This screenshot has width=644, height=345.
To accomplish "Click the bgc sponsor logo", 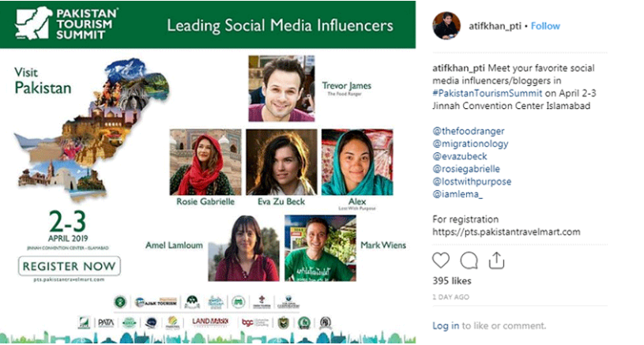I will pyautogui.click(x=254, y=322).
